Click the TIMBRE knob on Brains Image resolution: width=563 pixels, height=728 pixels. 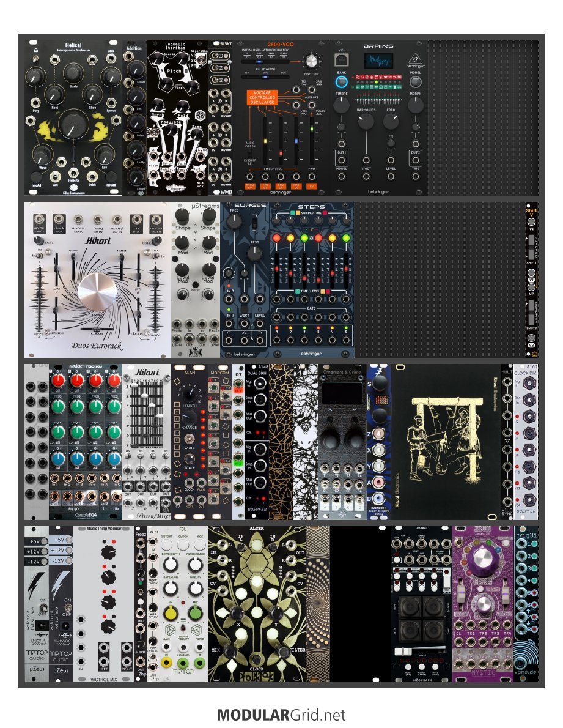pyautogui.click(x=342, y=104)
